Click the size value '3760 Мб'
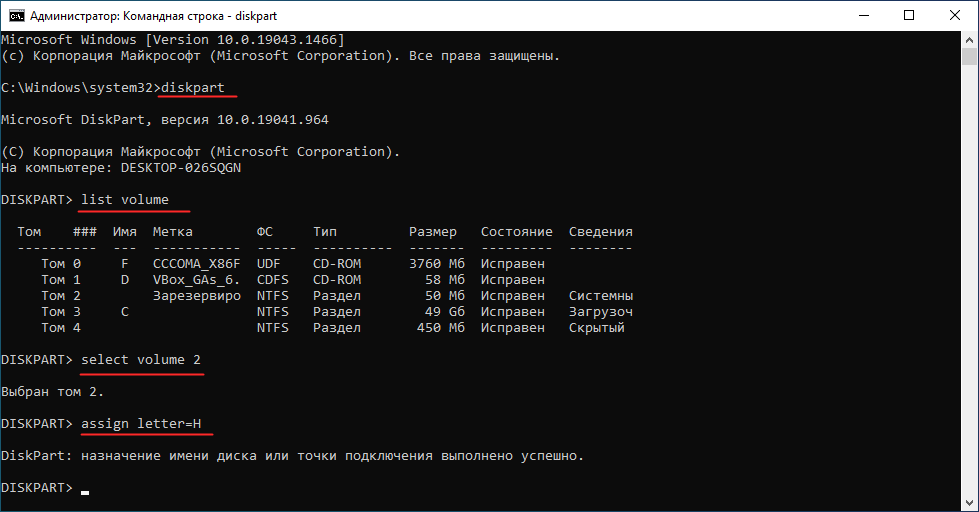 437,263
